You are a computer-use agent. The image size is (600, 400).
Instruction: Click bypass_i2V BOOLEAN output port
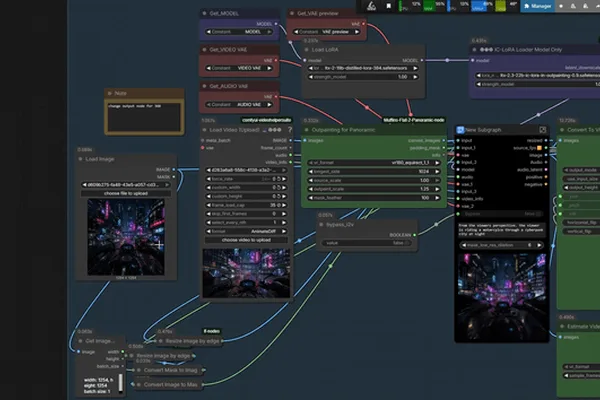pyautogui.click(x=414, y=235)
